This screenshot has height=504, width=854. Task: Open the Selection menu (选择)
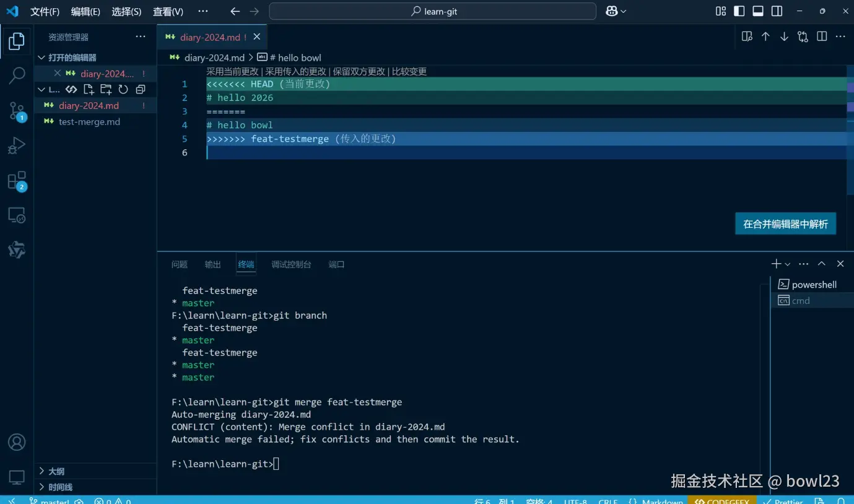126,11
